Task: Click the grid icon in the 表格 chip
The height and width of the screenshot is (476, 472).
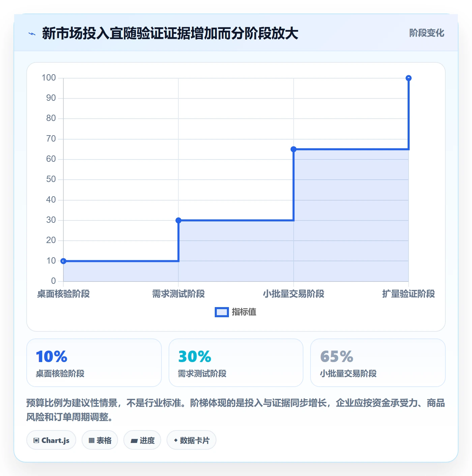Action: coord(91,441)
